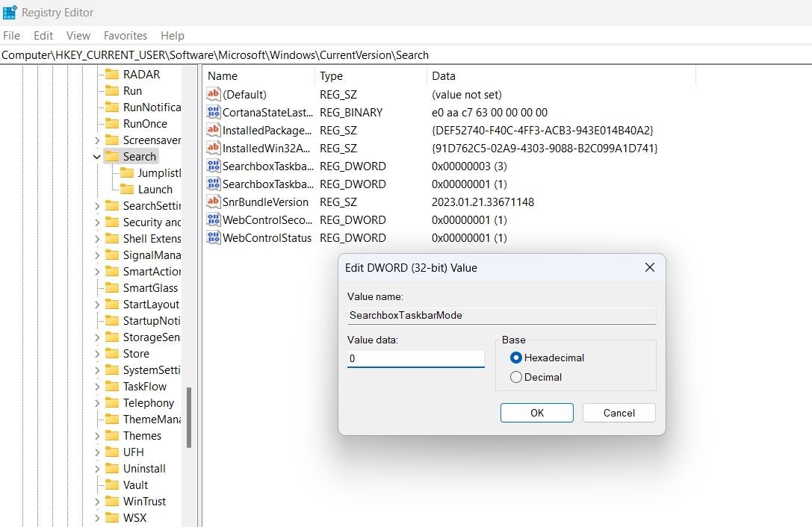Select the RunNotifica tree key

pyautogui.click(x=152, y=107)
